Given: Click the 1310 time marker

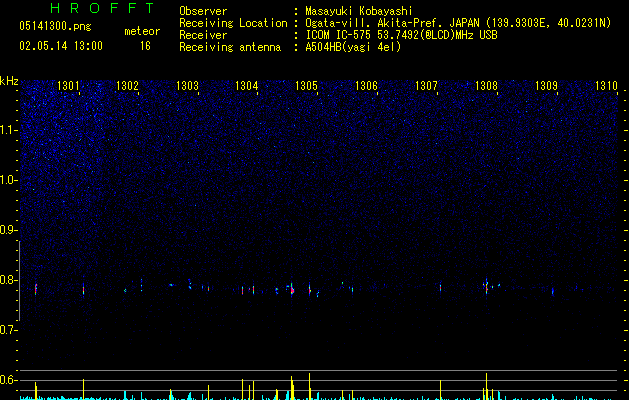Looking at the screenshot, I should point(606,86).
